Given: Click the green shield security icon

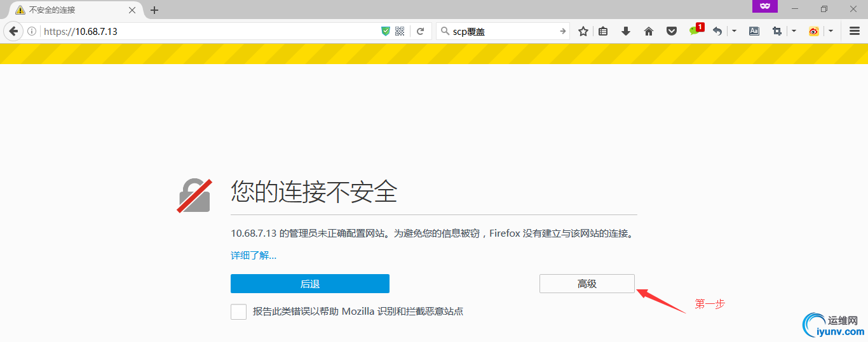Looking at the screenshot, I should click(385, 31).
